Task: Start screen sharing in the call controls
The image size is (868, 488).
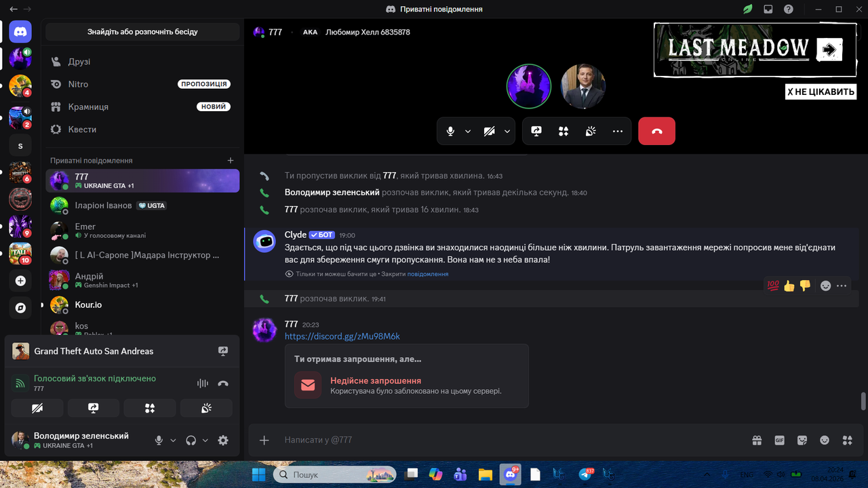Action: click(x=536, y=131)
